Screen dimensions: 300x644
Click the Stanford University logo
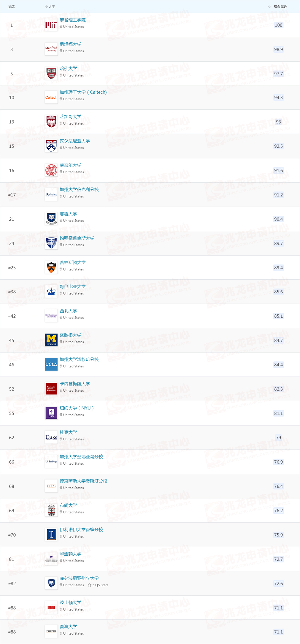tap(51, 49)
